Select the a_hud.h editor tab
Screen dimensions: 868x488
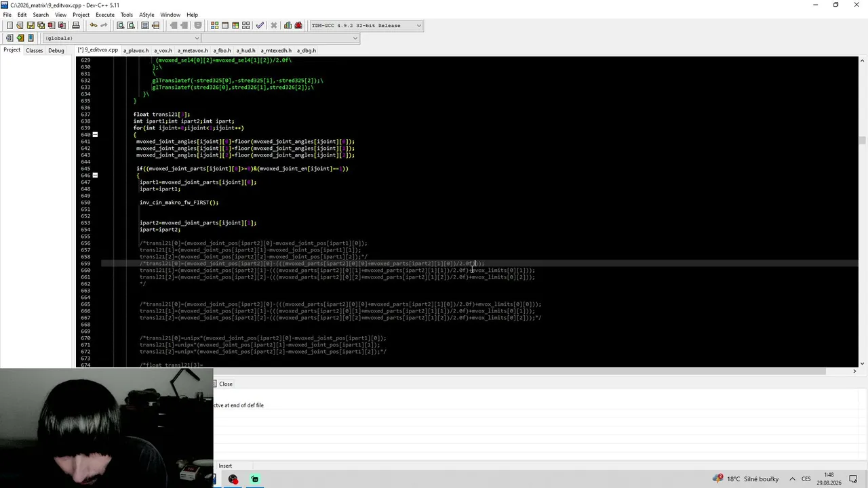click(x=245, y=50)
